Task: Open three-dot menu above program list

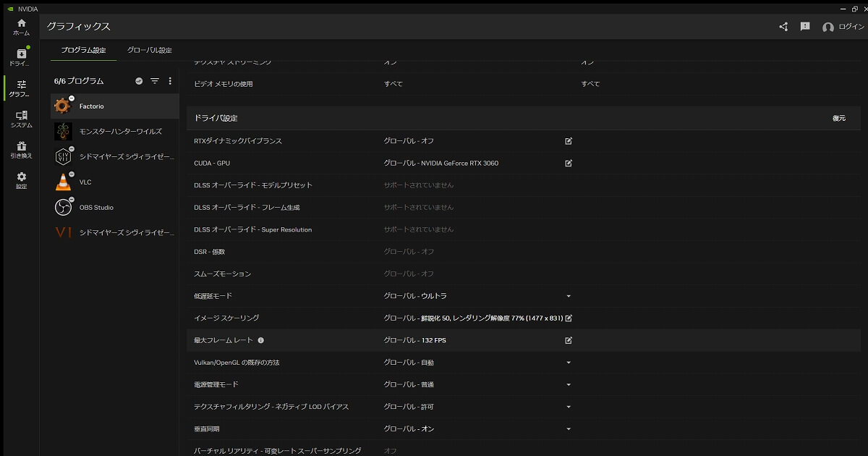Action: (x=170, y=81)
